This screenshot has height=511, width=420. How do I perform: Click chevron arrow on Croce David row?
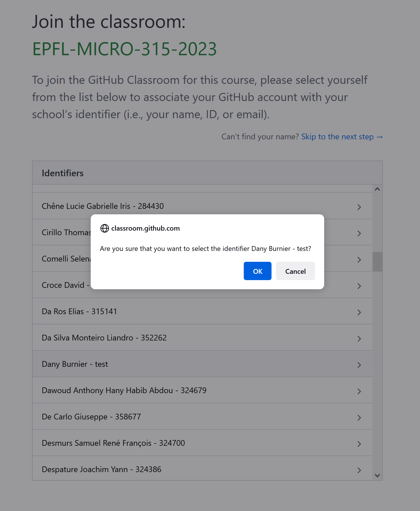[359, 286]
